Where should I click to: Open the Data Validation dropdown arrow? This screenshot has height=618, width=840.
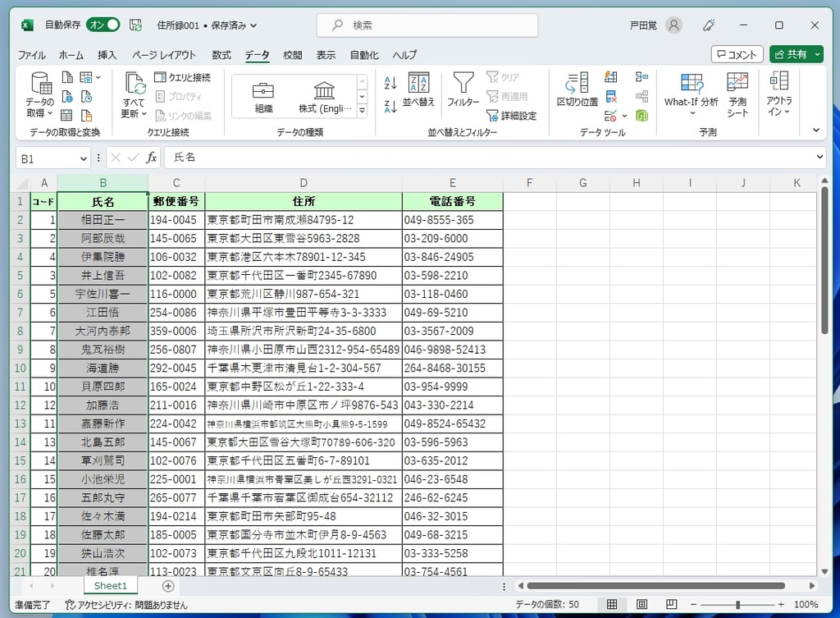coord(624,116)
